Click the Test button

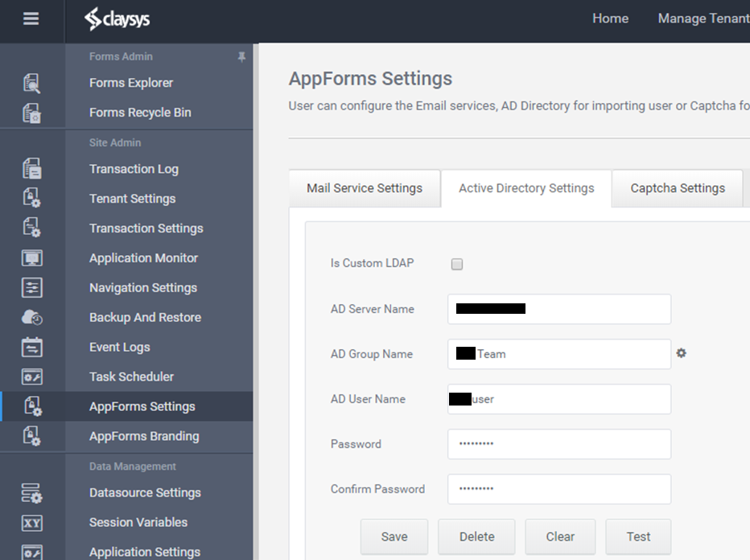click(639, 537)
